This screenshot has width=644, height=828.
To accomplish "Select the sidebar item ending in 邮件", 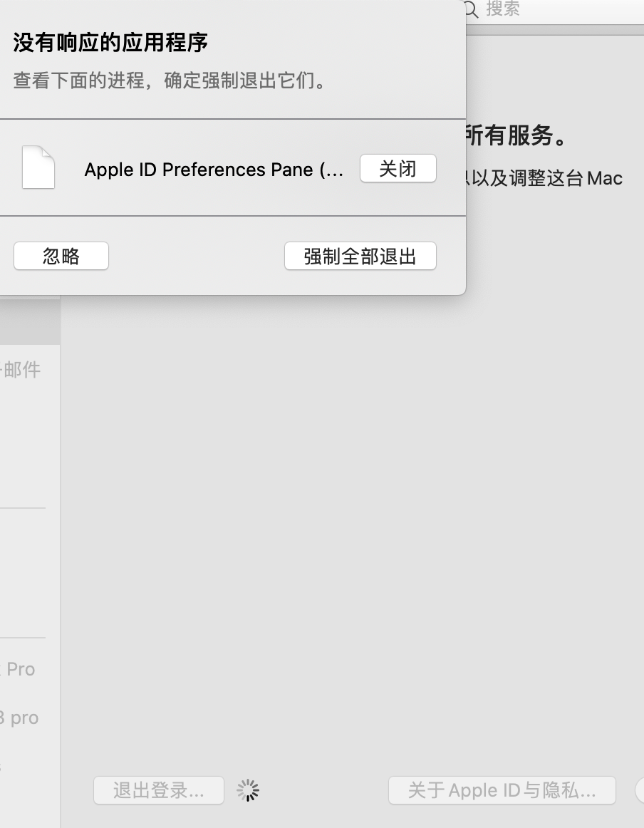I will point(21,369).
